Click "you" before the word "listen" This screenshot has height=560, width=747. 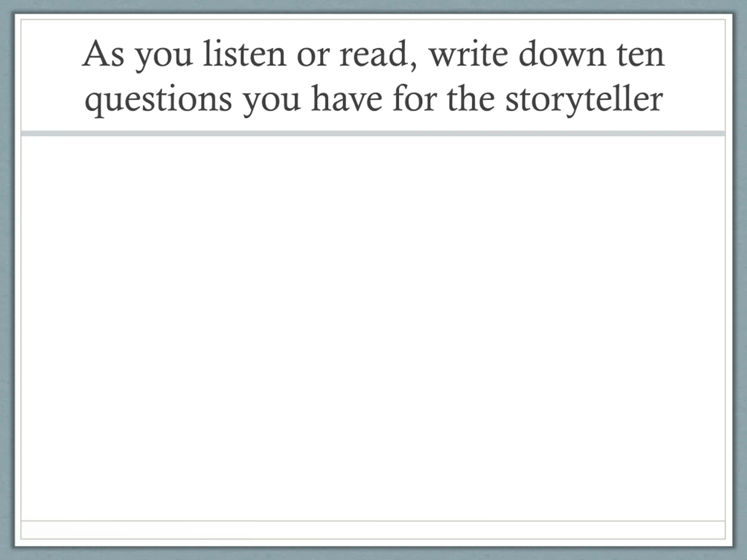[164, 57]
